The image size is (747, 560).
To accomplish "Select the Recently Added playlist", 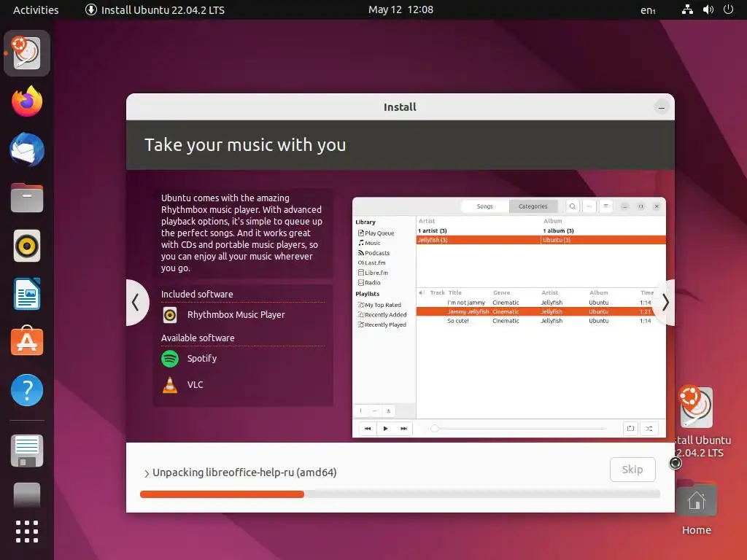I will pos(382,315).
